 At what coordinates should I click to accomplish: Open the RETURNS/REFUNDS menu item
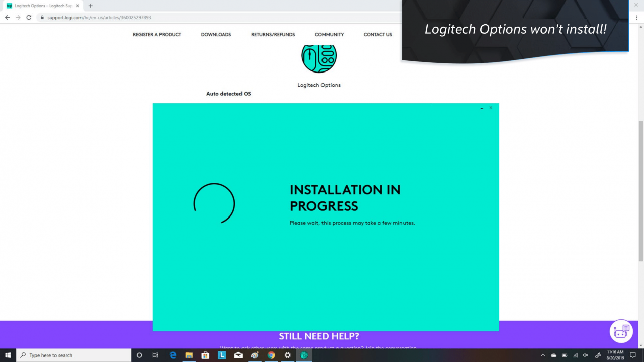273,35
